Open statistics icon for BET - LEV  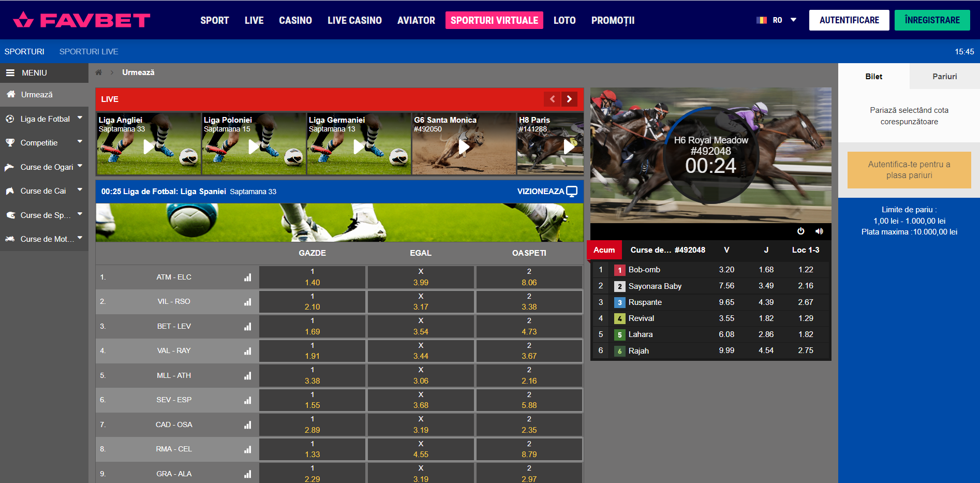point(248,327)
